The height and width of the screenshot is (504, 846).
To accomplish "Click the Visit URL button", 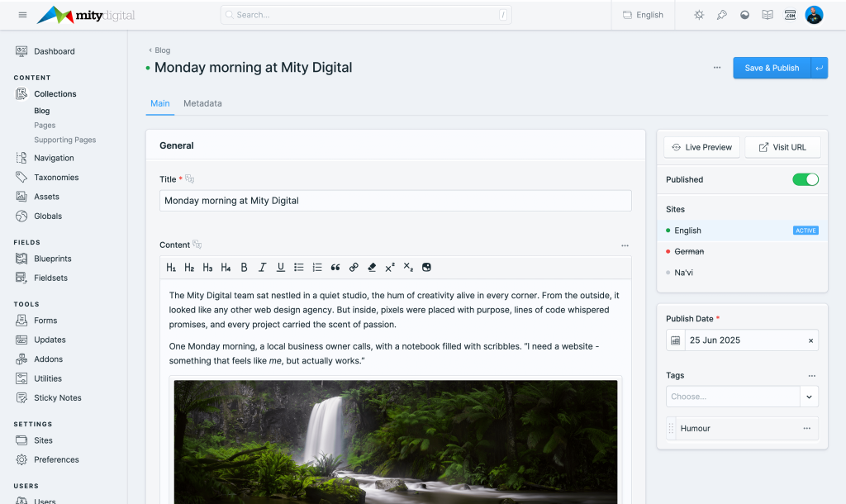I will [782, 147].
